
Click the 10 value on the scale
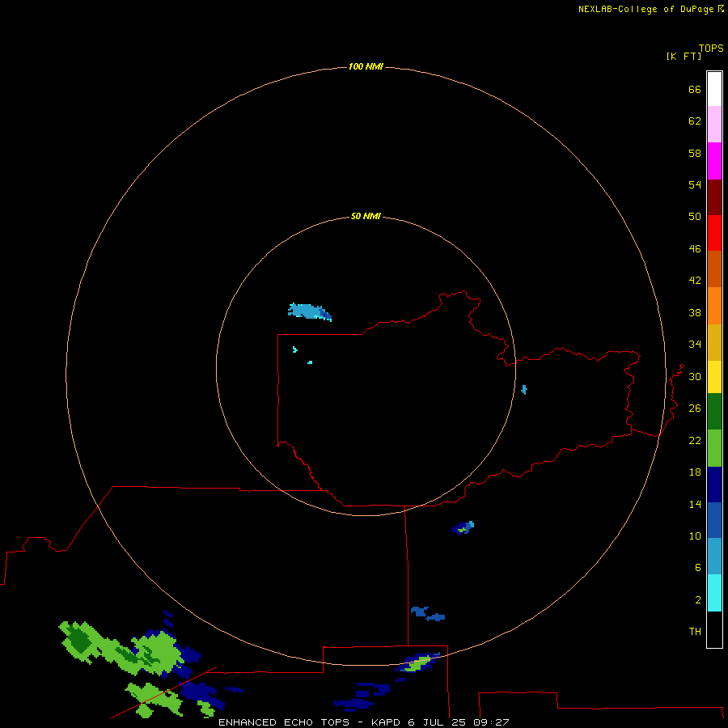(x=695, y=535)
